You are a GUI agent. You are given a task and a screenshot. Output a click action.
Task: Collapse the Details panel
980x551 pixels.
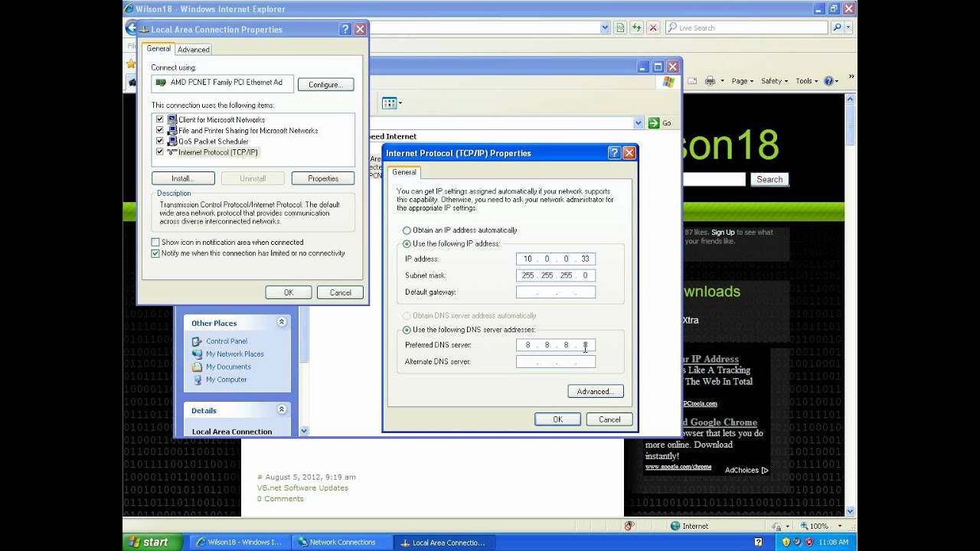(x=281, y=409)
